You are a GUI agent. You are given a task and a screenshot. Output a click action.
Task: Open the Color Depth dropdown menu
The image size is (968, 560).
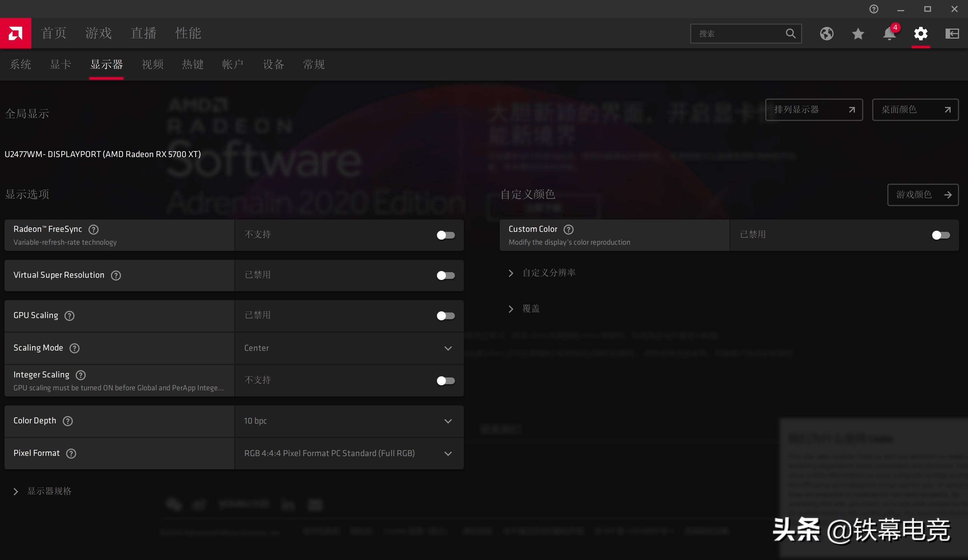[x=348, y=420]
